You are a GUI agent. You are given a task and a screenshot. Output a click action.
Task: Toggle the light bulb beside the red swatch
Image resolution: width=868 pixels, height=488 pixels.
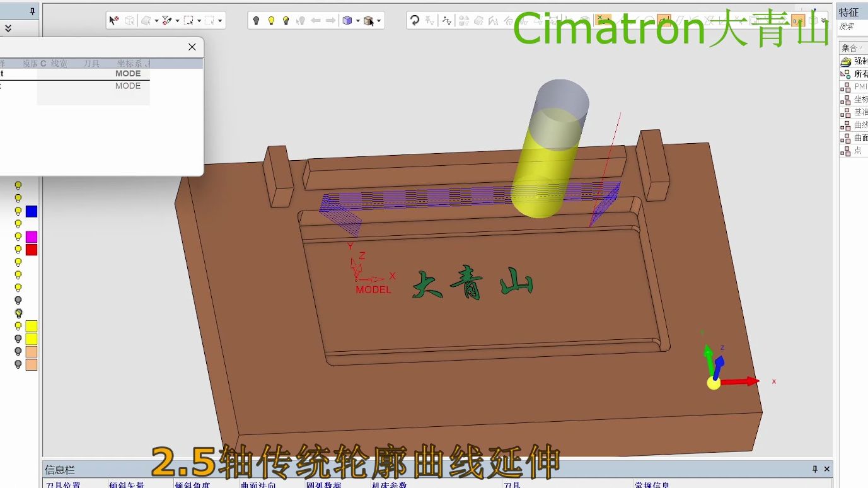point(18,250)
